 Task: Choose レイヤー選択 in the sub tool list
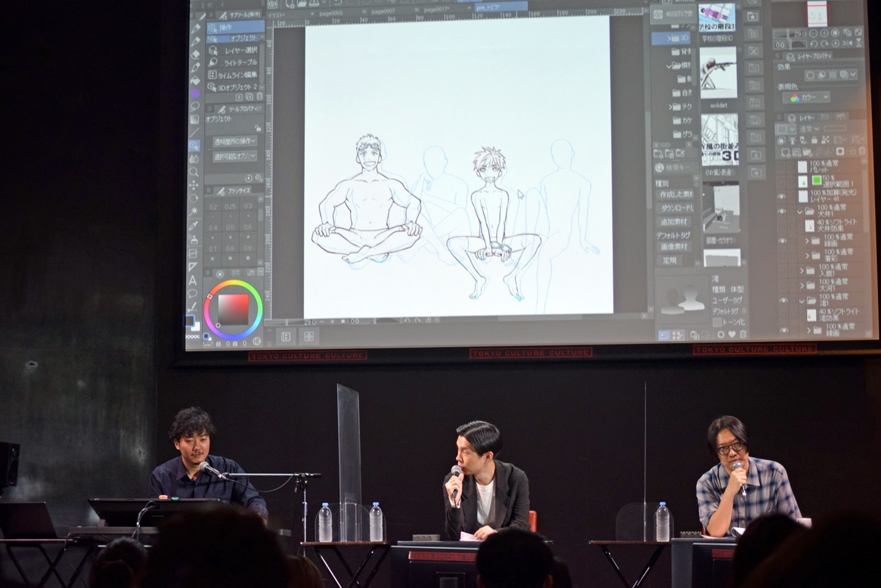pos(241,50)
